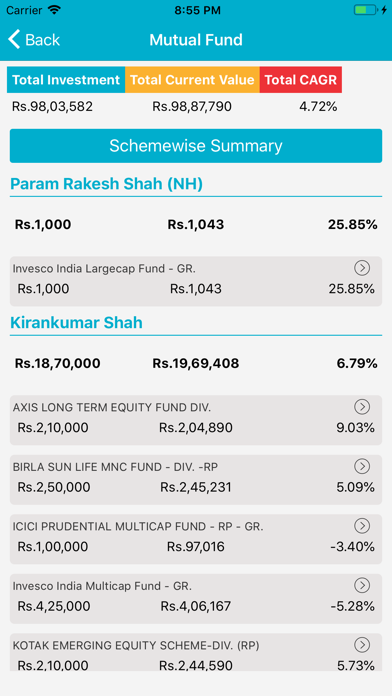Image resolution: width=392 pixels, height=696 pixels.
Task: Open AXIS Long Term Equity Fund arrow
Action: [362, 407]
